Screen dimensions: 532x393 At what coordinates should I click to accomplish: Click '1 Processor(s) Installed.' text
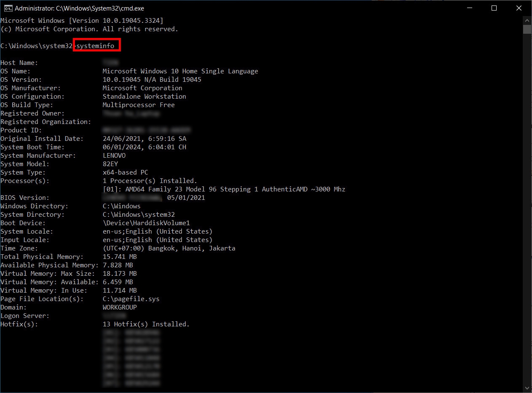pyautogui.click(x=150, y=181)
